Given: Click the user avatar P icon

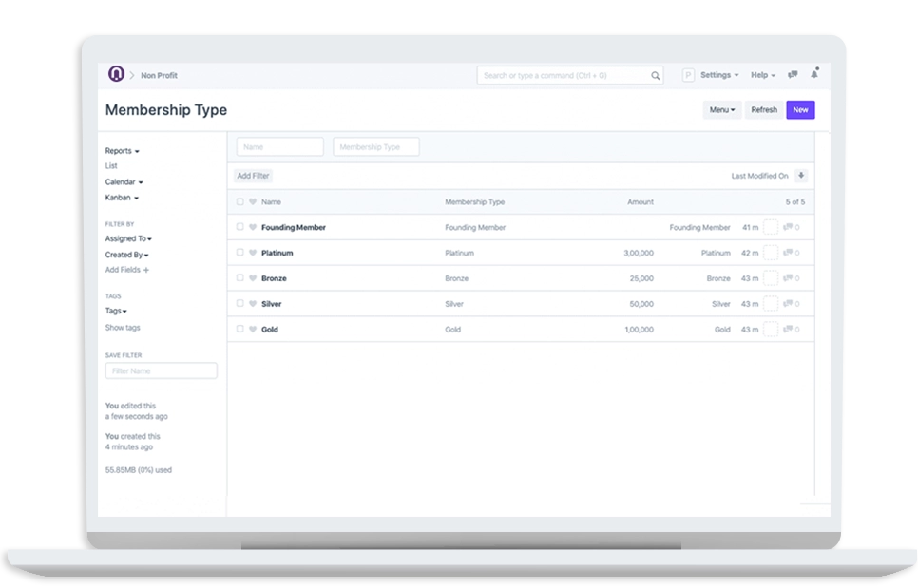Looking at the screenshot, I should pyautogui.click(x=688, y=75).
